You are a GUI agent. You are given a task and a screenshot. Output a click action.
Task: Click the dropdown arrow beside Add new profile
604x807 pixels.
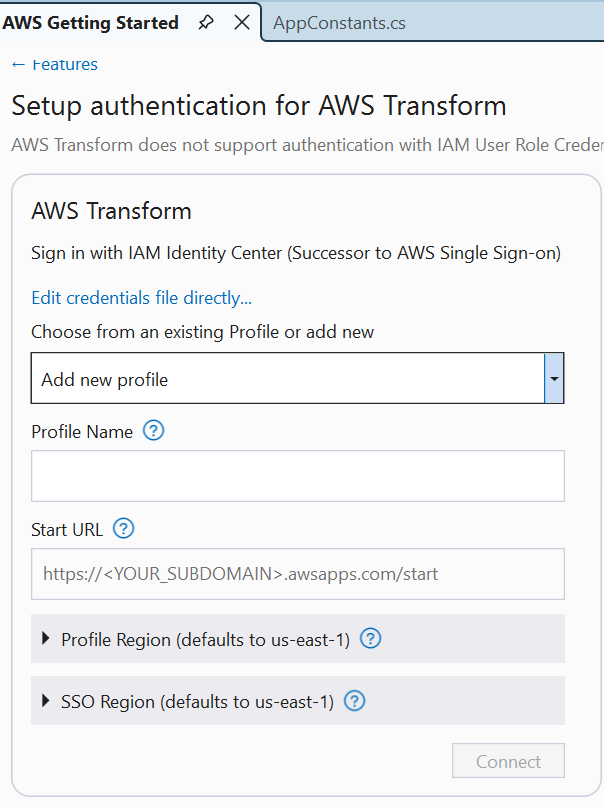[553, 378]
